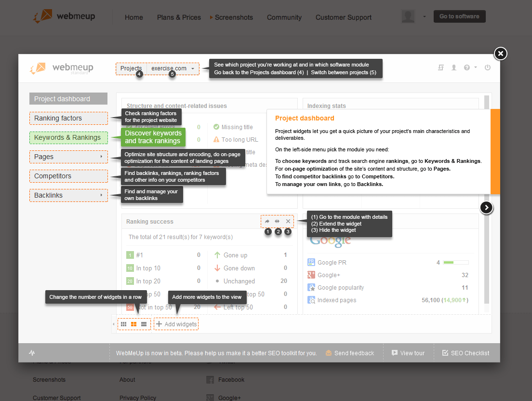Click the activity pulse icon in the bottom bar

coord(32,353)
